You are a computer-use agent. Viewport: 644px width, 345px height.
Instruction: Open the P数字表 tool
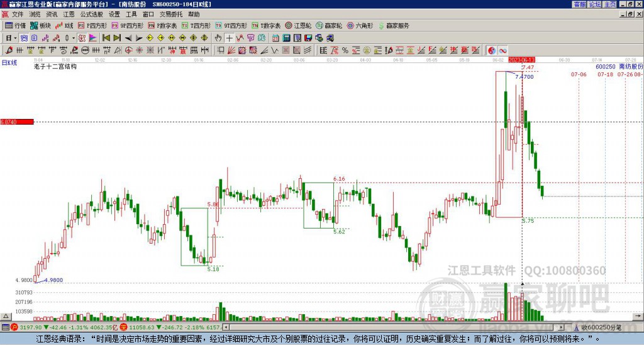pos(162,25)
